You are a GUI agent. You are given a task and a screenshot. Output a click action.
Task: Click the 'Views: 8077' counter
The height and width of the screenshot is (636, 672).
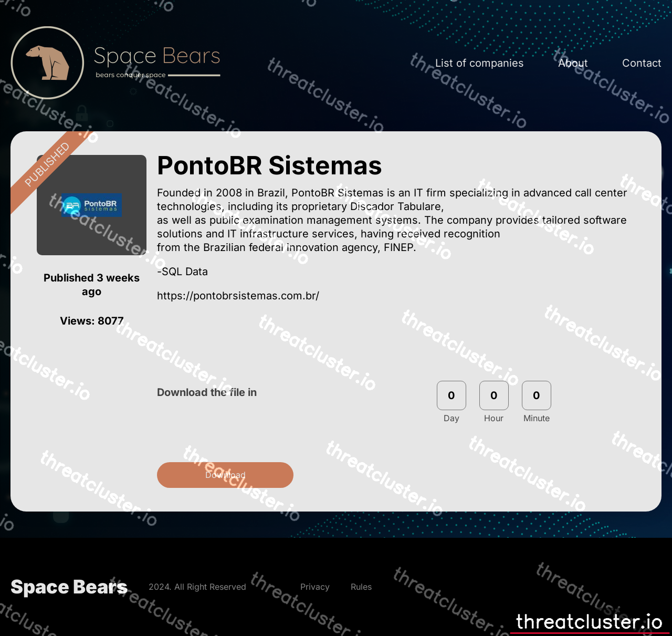91,321
